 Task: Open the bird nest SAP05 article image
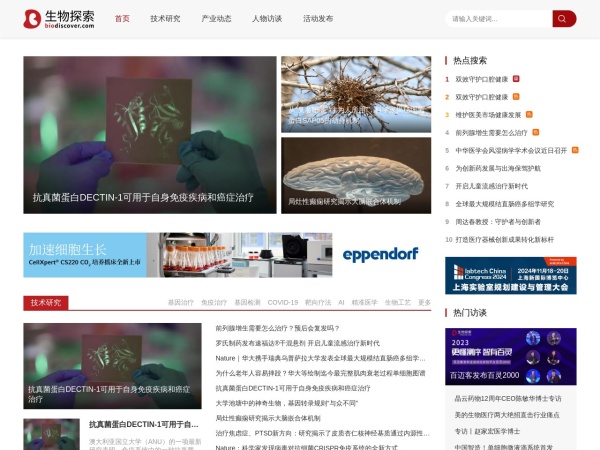[x=356, y=94]
